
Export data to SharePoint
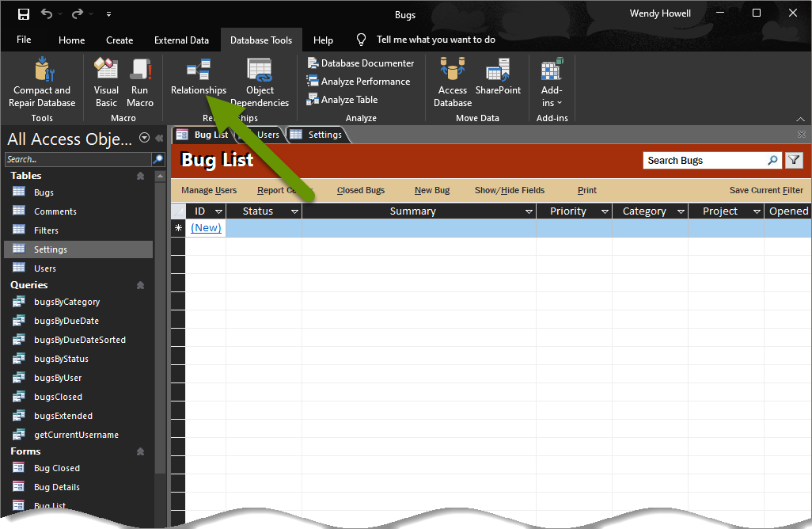pyautogui.click(x=498, y=77)
